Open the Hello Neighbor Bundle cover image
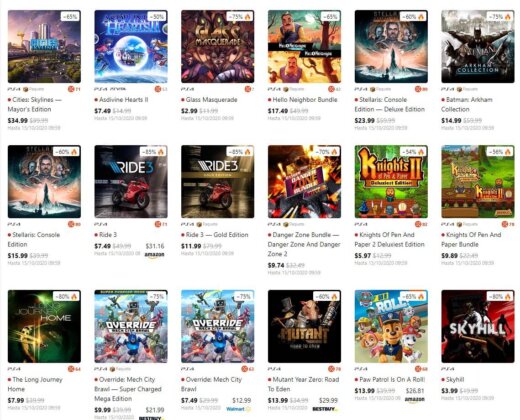This screenshot has width=520, height=420. coord(304,46)
